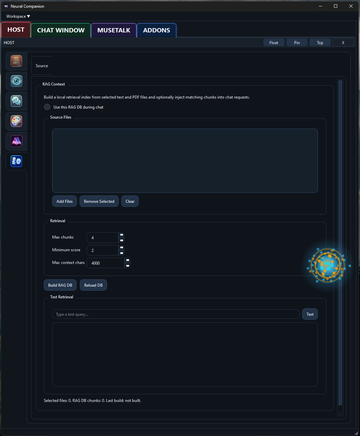The width and height of the screenshot is (360, 436).
Task: Click the Selected files status text
Action: 92,400
